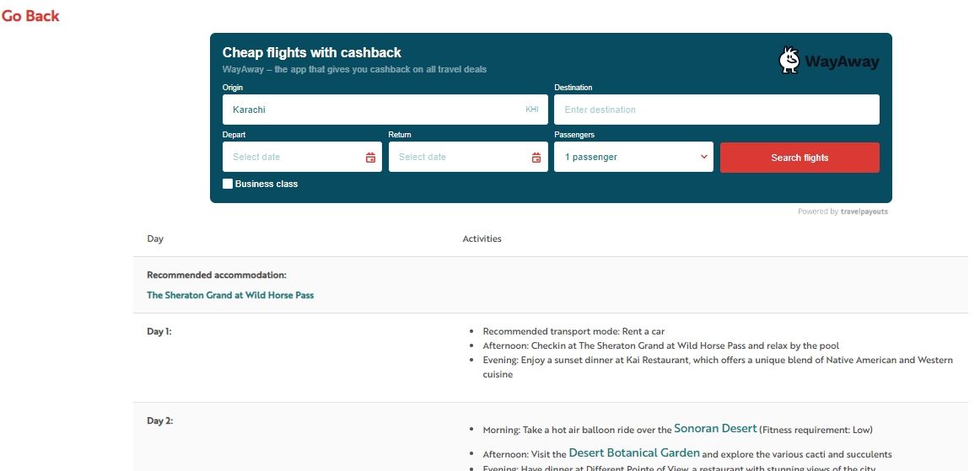The image size is (980, 471).
Task: Select the Return date field
Action: click(468, 157)
